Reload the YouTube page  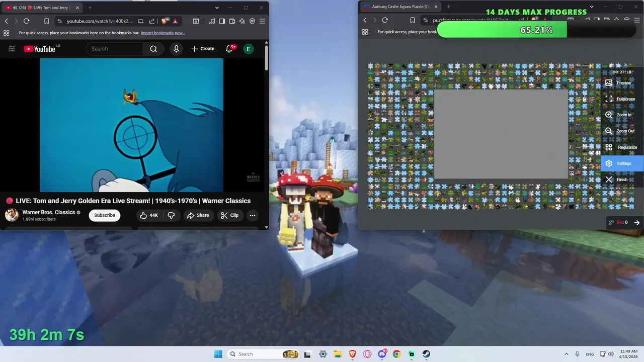tap(26, 21)
